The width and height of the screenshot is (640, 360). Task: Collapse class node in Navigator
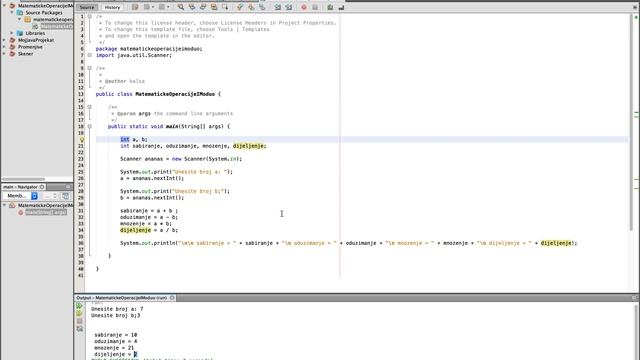coord(4,205)
